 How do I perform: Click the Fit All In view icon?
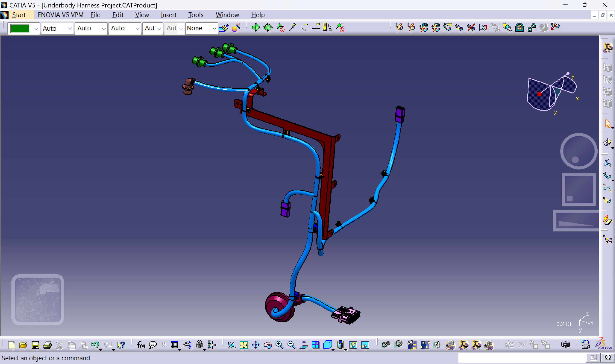(x=244, y=345)
